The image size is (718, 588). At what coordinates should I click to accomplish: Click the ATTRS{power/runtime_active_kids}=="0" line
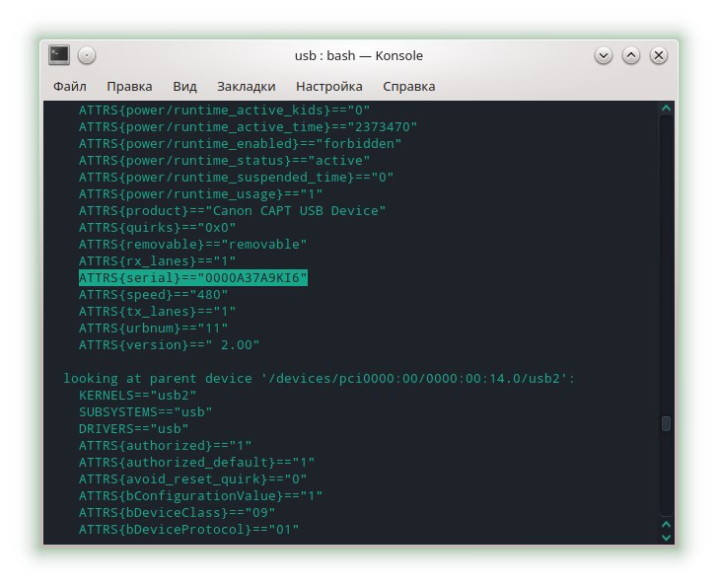point(225,110)
